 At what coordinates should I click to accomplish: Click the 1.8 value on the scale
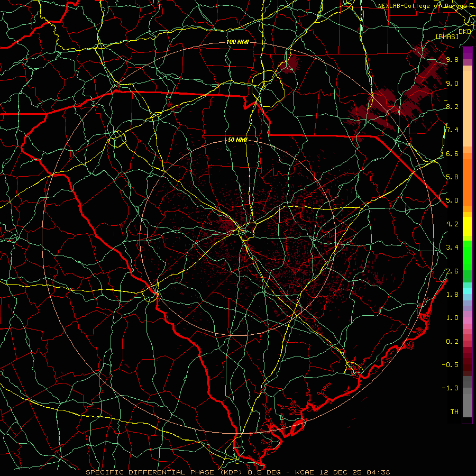pyautogui.click(x=452, y=294)
